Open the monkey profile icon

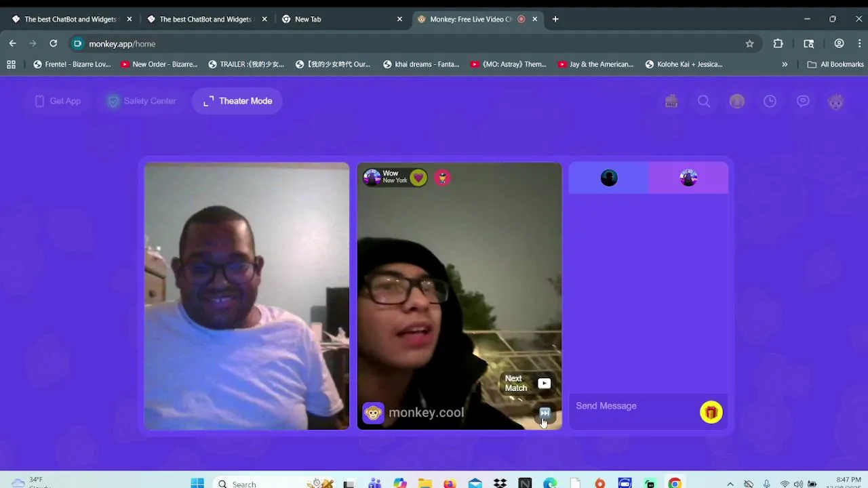836,101
